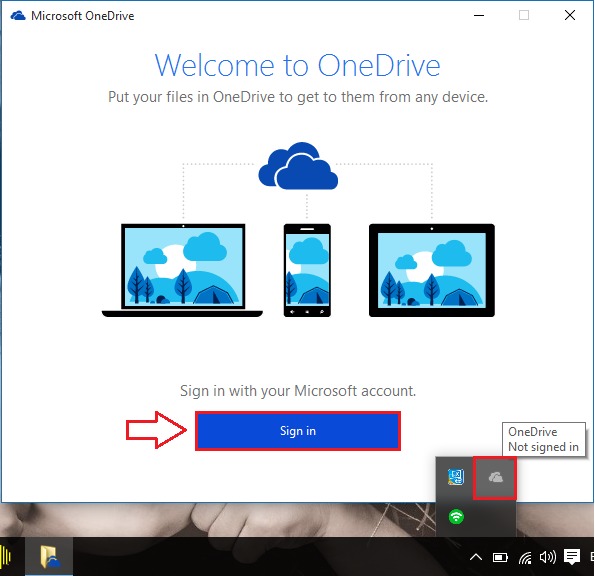This screenshot has height=576, width=595.
Task: Check the battery status icon in taskbar
Action: (x=500, y=557)
